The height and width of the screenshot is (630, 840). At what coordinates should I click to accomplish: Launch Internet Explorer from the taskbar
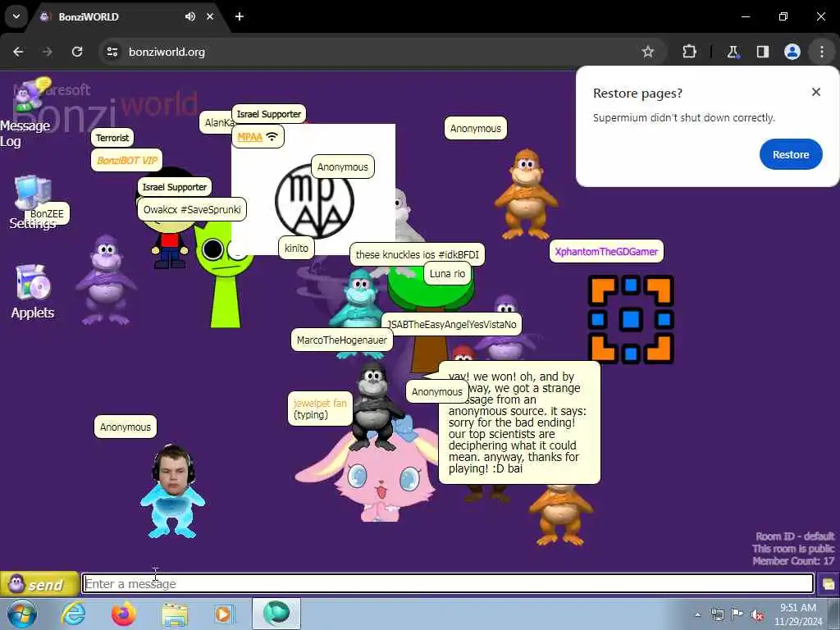tap(73, 614)
